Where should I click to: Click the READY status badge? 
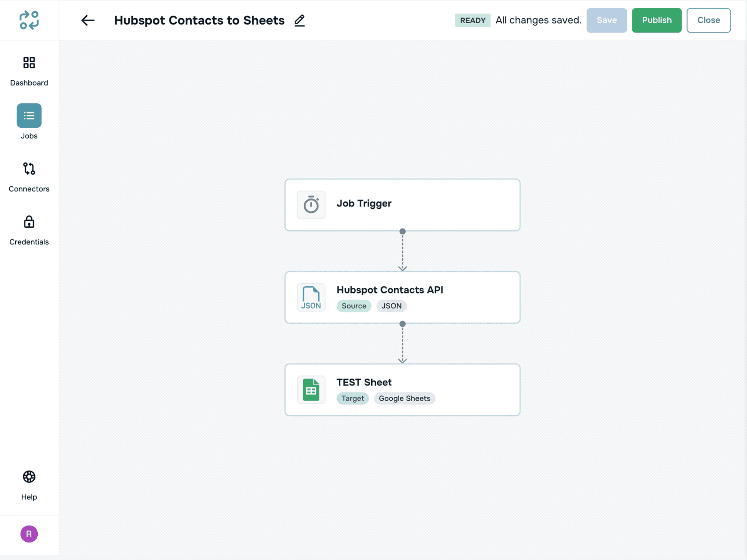coord(472,20)
